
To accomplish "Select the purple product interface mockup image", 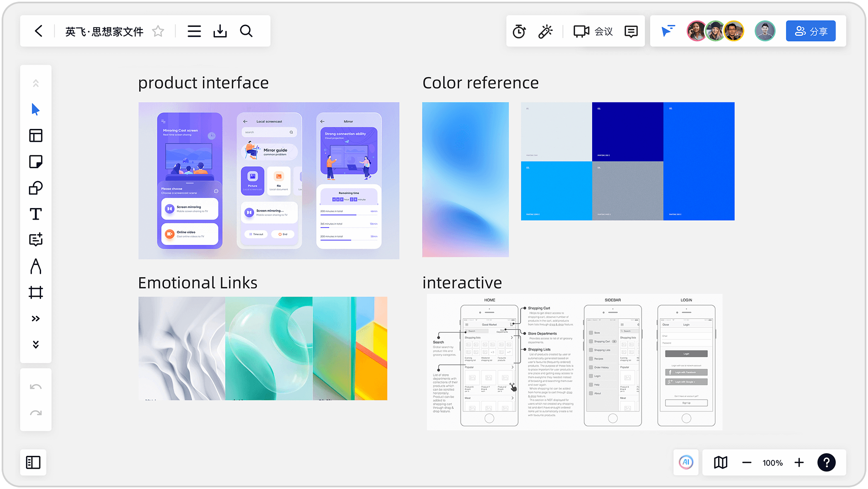I will pos(269,181).
